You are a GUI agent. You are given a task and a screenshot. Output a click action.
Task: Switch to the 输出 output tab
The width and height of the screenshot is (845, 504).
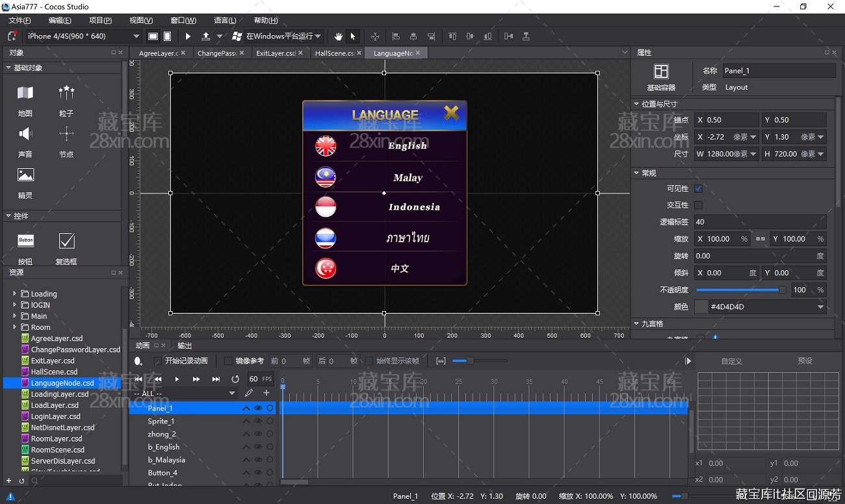[185, 346]
